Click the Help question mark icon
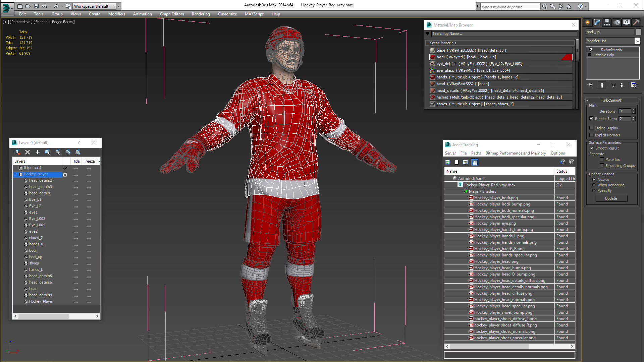The height and width of the screenshot is (362, 644). (x=581, y=6)
